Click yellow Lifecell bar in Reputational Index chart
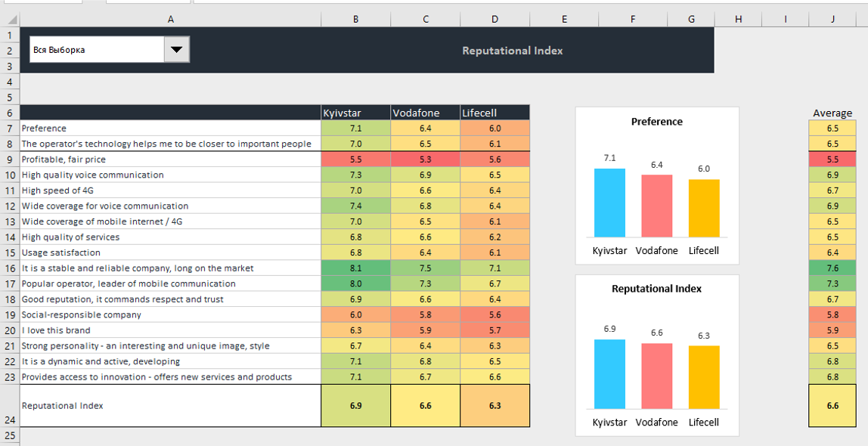Image resolution: width=868 pixels, height=446 pixels. 704,377
